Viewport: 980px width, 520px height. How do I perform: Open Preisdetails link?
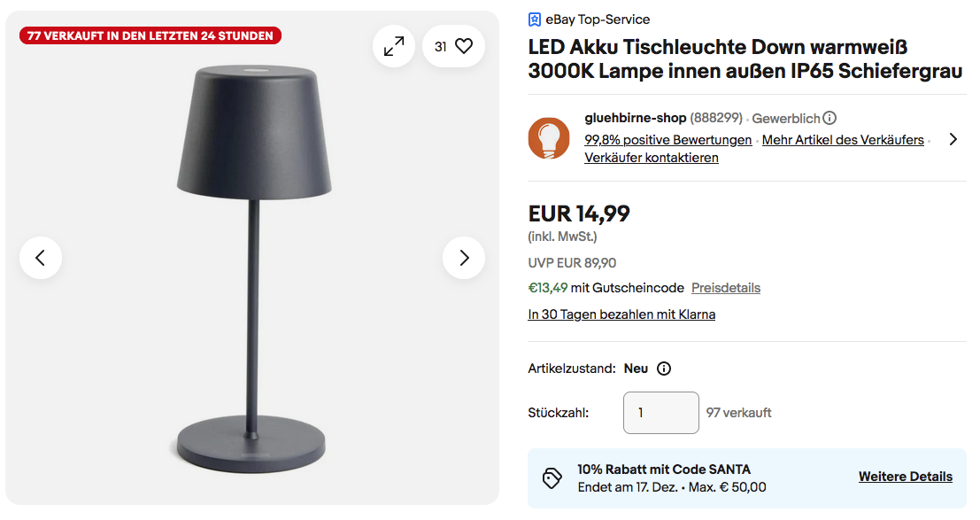[725, 288]
